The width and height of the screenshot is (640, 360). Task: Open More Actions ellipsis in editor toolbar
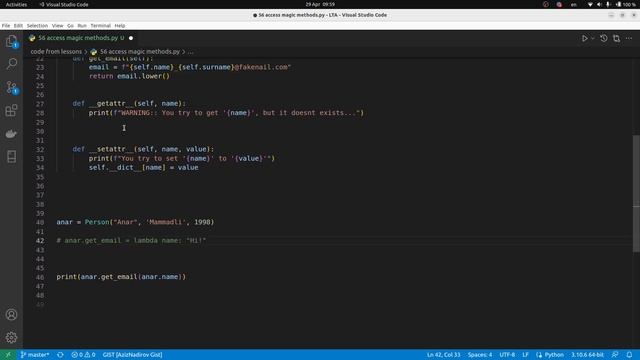coord(629,38)
